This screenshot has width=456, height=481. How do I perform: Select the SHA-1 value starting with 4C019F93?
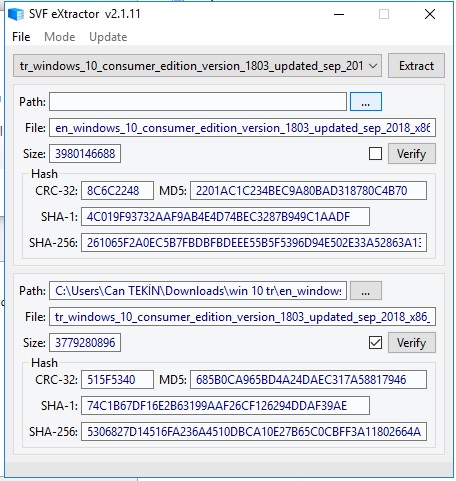coord(225,217)
